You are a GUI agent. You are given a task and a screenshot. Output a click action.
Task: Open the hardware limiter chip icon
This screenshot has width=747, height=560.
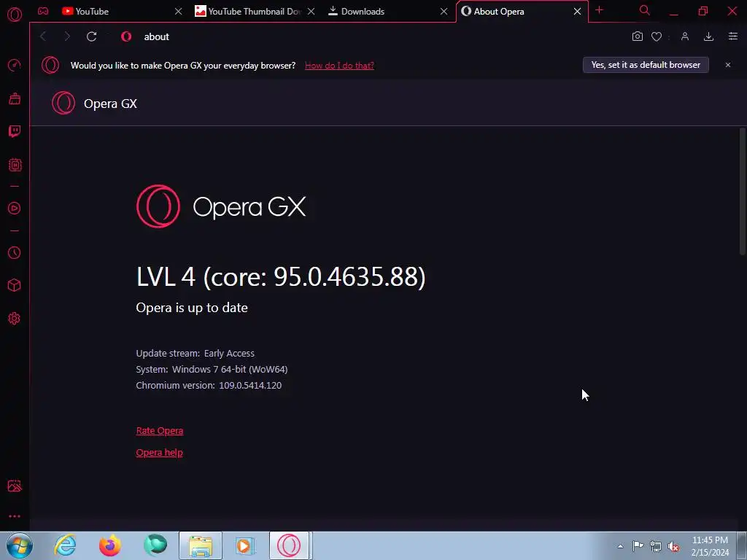(x=15, y=165)
